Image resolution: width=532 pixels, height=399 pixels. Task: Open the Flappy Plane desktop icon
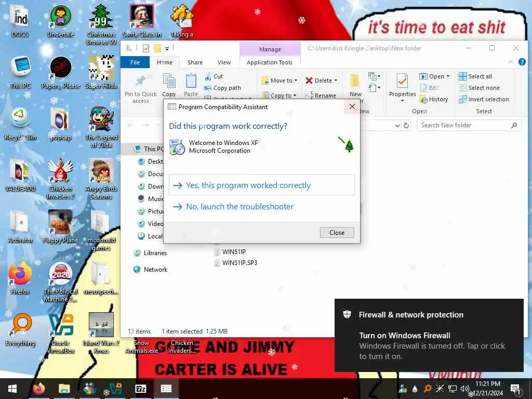tap(60, 227)
